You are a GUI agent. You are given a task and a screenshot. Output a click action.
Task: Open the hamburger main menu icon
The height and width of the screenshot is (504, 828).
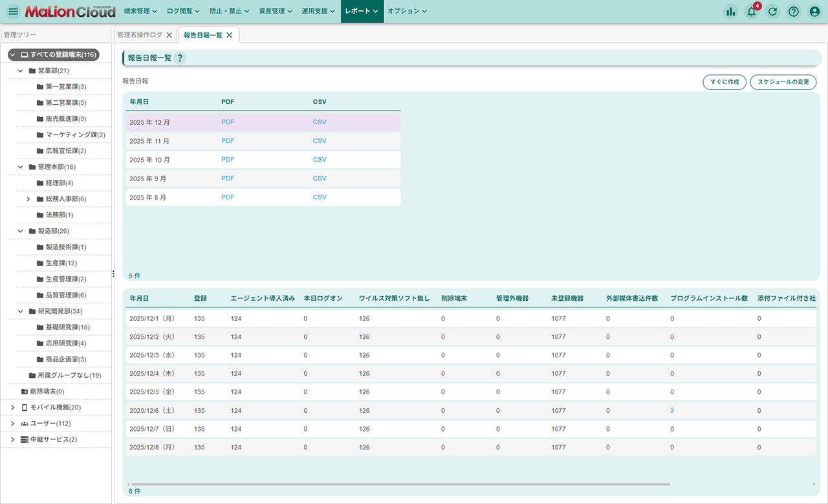(x=13, y=12)
